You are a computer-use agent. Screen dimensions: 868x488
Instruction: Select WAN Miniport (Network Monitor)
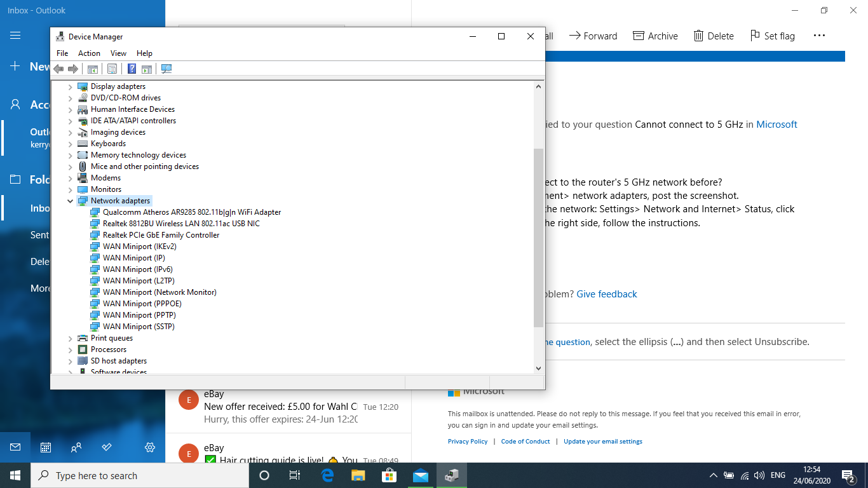point(159,292)
